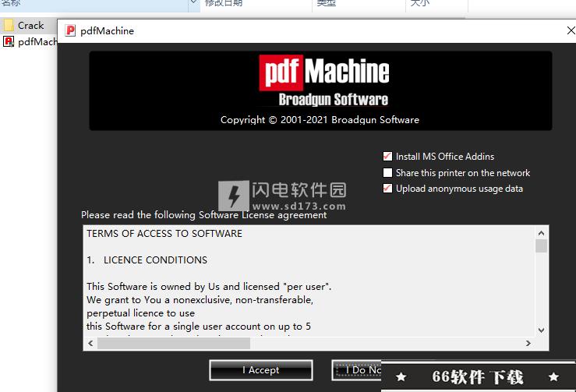
Task: Click the horizontal scrollbar thumb in license box
Action: click(174, 343)
